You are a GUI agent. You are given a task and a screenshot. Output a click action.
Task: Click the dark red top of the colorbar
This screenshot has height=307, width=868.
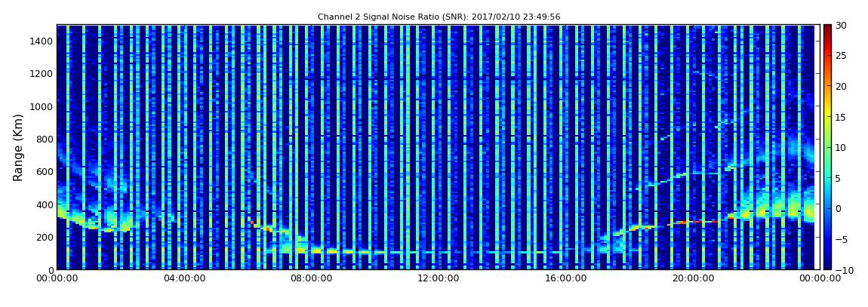827,30
